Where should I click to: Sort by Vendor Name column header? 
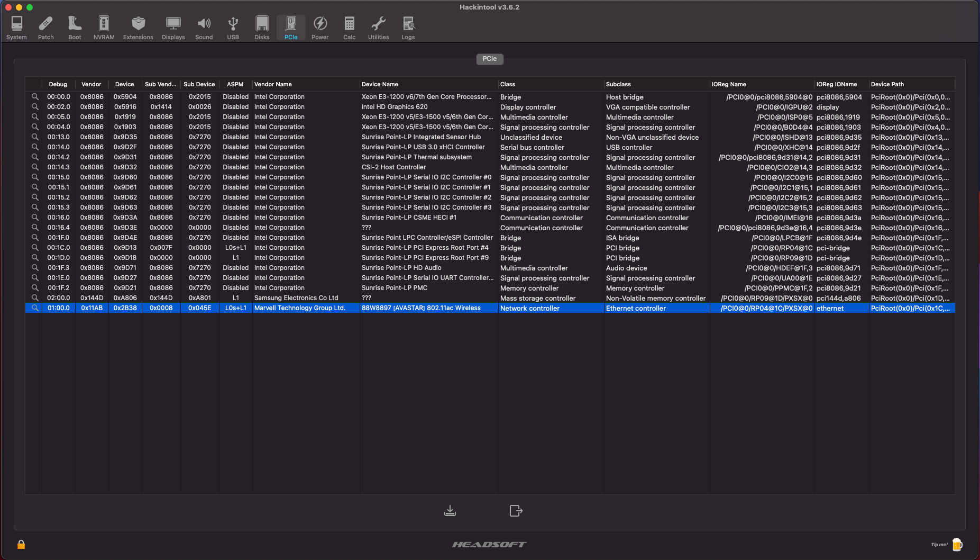click(306, 84)
